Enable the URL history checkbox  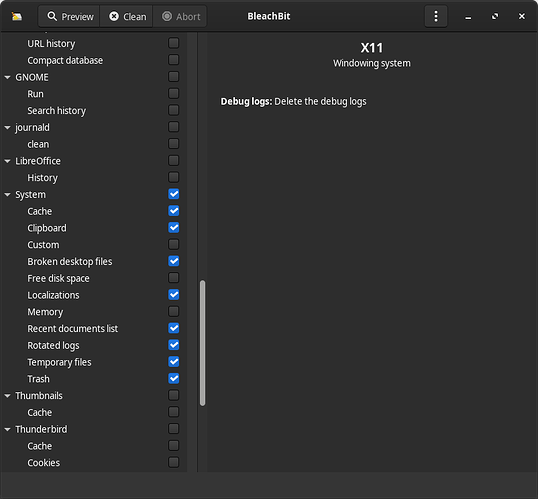point(174,43)
